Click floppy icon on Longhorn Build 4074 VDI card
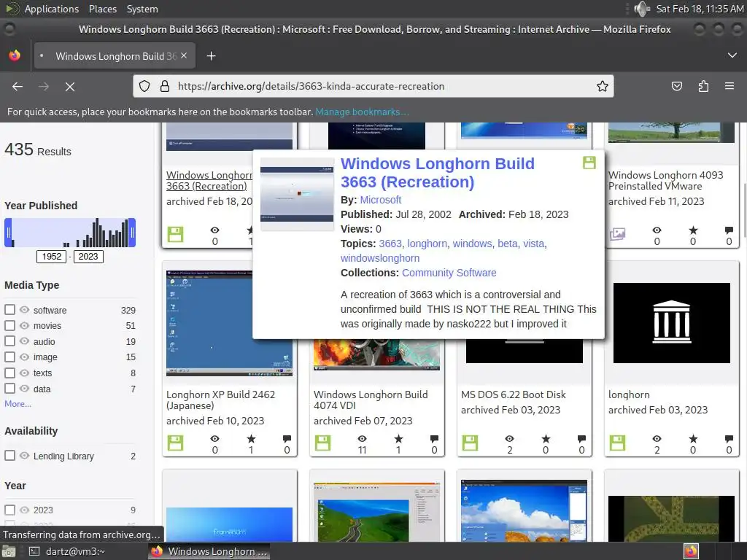The width and height of the screenshot is (747, 560). click(322, 443)
